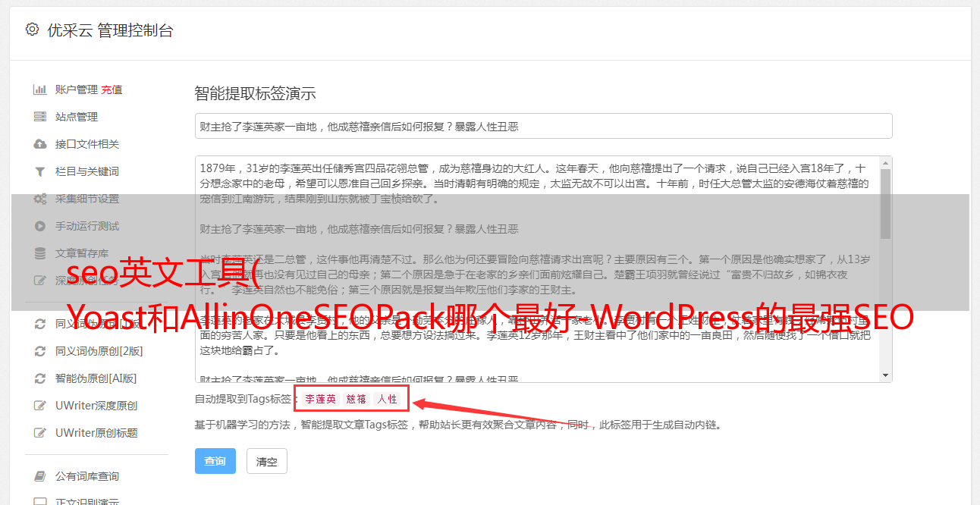
Task: Click the 人性 extracted tag
Action: (x=387, y=399)
